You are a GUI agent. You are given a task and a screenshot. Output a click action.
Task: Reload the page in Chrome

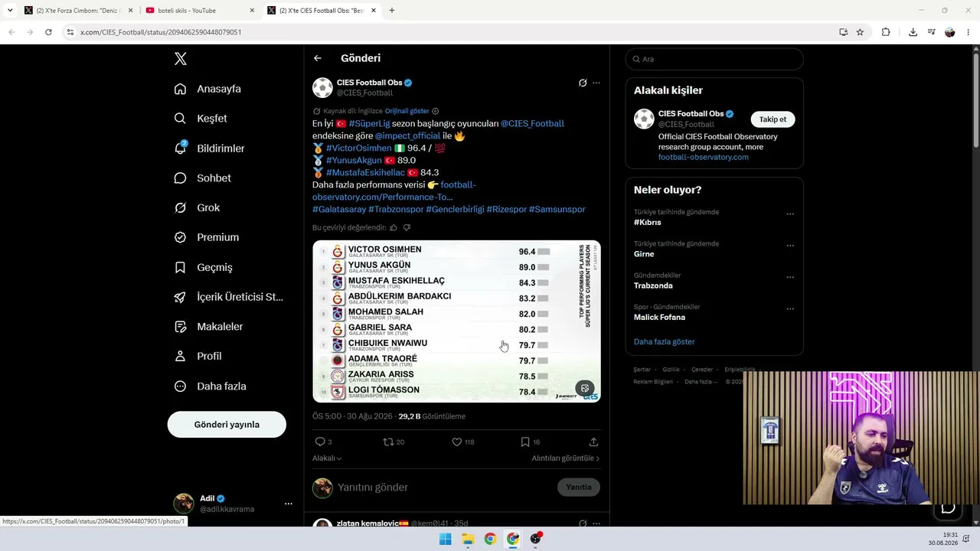[48, 32]
